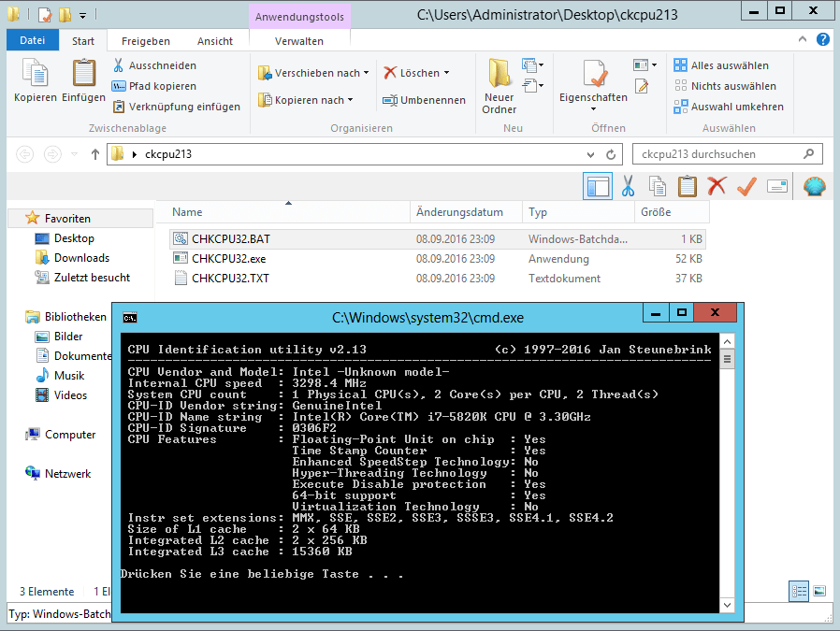The height and width of the screenshot is (631, 840).
Task: Click the red X delete toolbar icon
Action: click(x=717, y=187)
